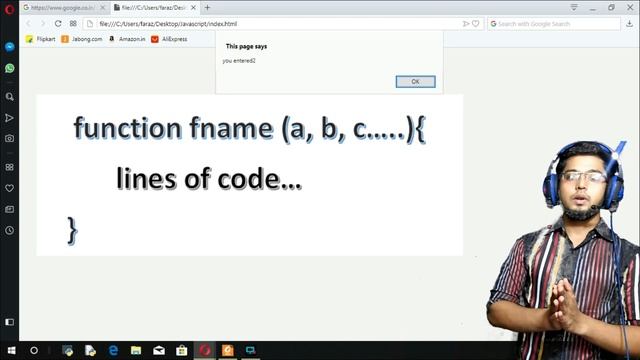Close the index.html file tab
Screen dimensions: 640x360
coord(193,7)
